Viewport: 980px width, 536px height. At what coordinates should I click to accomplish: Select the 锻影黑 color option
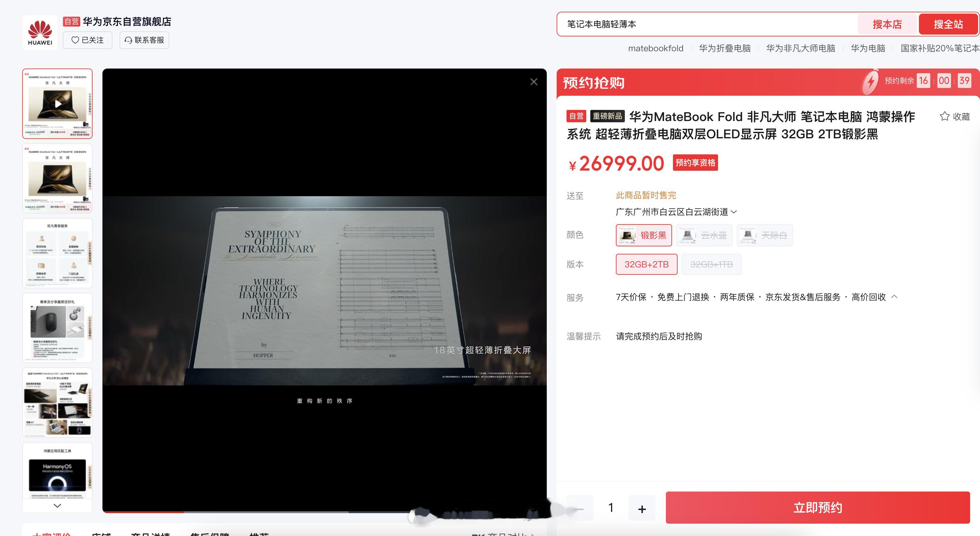(x=644, y=235)
